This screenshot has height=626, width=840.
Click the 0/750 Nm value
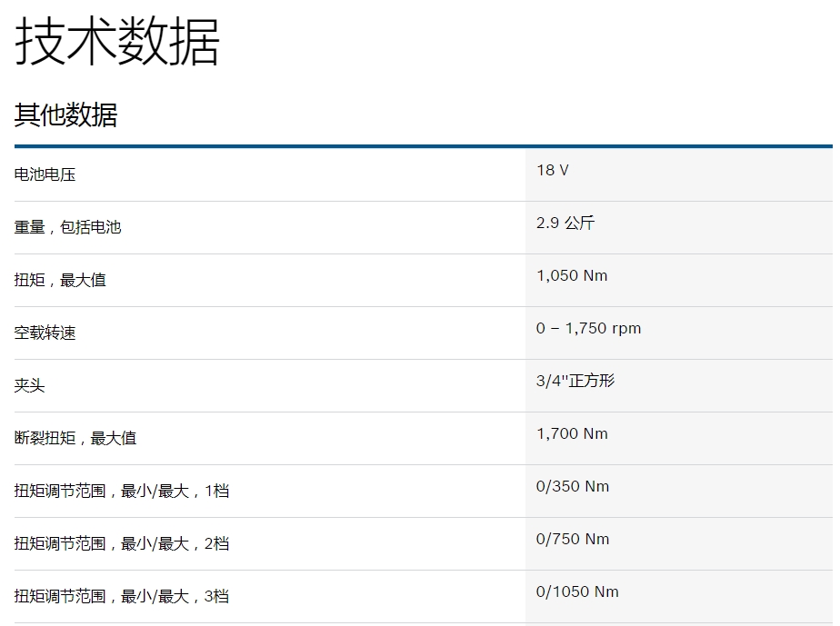pos(572,539)
